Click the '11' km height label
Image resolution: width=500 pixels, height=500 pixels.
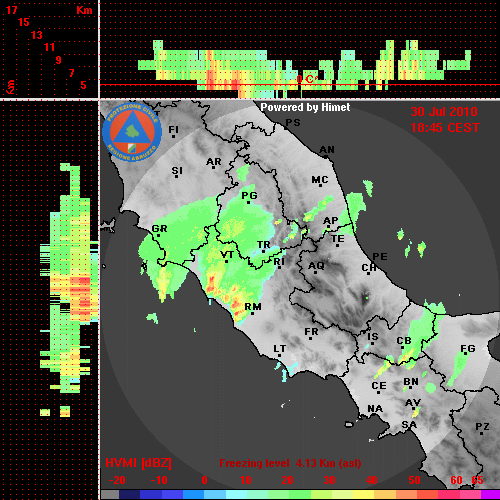[x=49, y=47]
